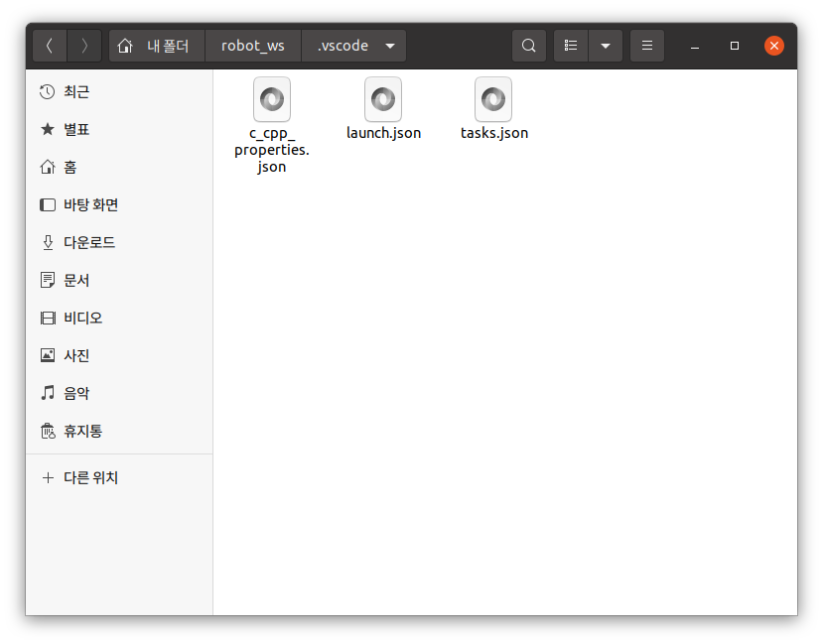Open 최근 (Recent) in sidebar
823x644 pixels.
click(x=119, y=91)
